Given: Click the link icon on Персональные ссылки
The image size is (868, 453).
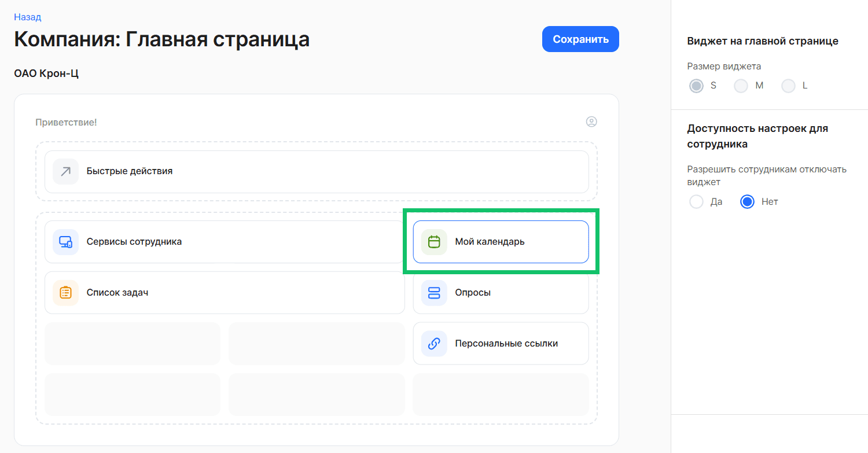Looking at the screenshot, I should click(x=434, y=343).
